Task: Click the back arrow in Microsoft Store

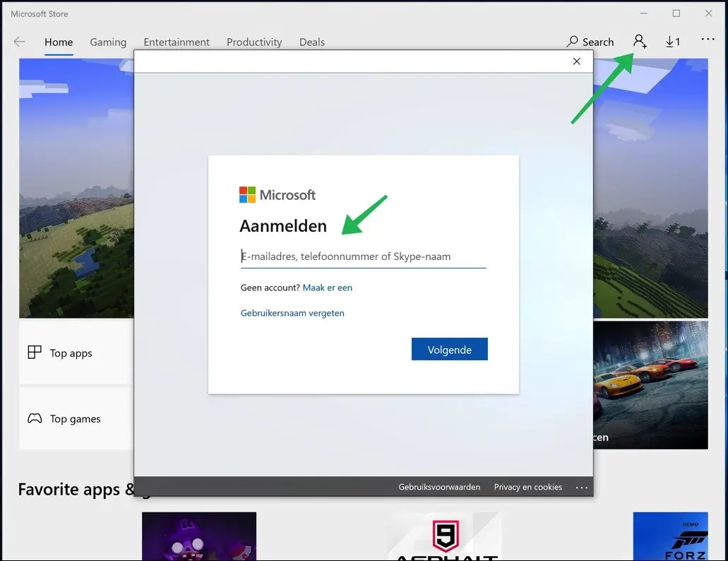Action: click(x=20, y=42)
